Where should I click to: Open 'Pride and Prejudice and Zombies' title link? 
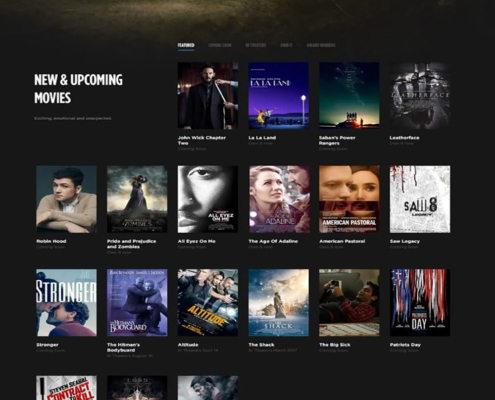click(131, 244)
